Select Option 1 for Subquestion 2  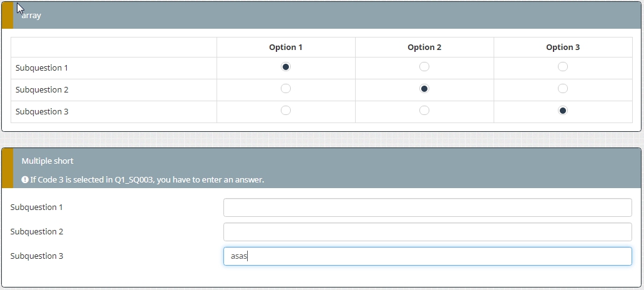click(286, 89)
